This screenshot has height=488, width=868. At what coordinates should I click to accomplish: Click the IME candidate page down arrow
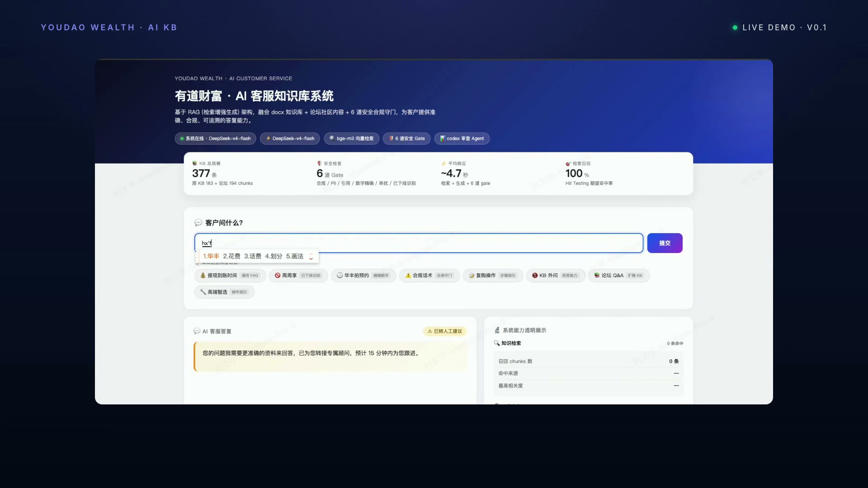[x=311, y=258]
